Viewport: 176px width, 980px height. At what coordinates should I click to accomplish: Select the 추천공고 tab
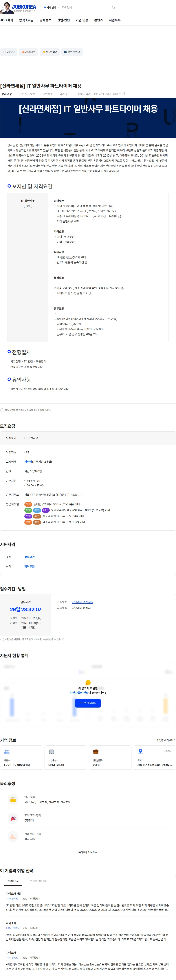(65, 94)
